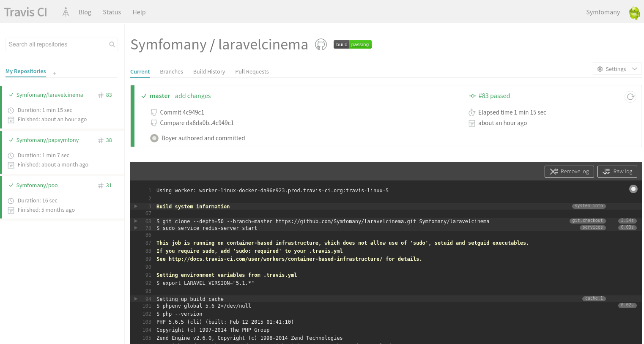This screenshot has height=344, width=644.
Task: Click the master branch name
Action: (160, 96)
